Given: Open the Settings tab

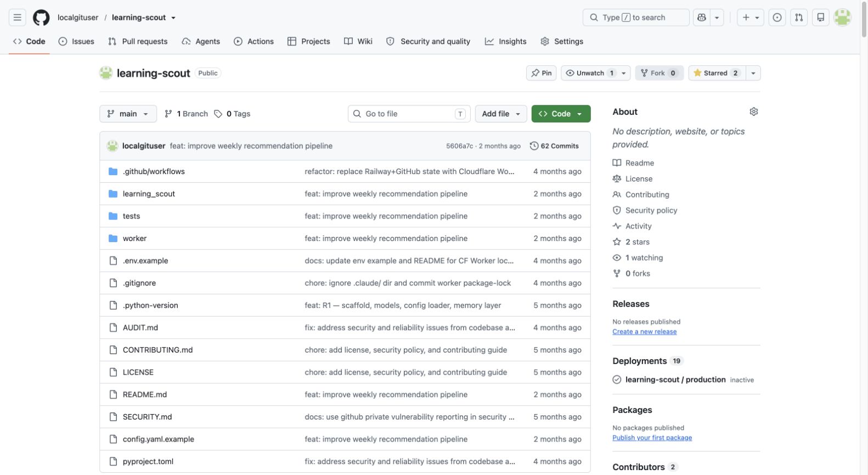Looking at the screenshot, I should tap(562, 41).
